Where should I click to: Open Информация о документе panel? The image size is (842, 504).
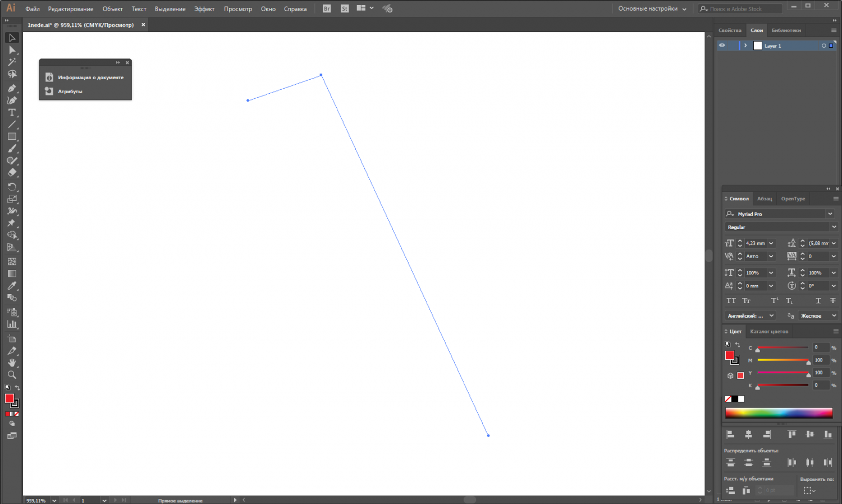(85, 77)
